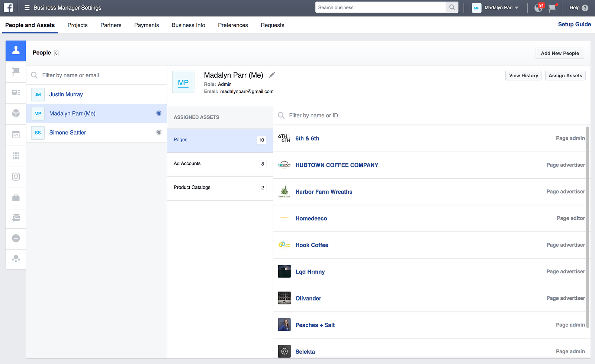Click the Hook Coffee page logo

pyautogui.click(x=284, y=245)
